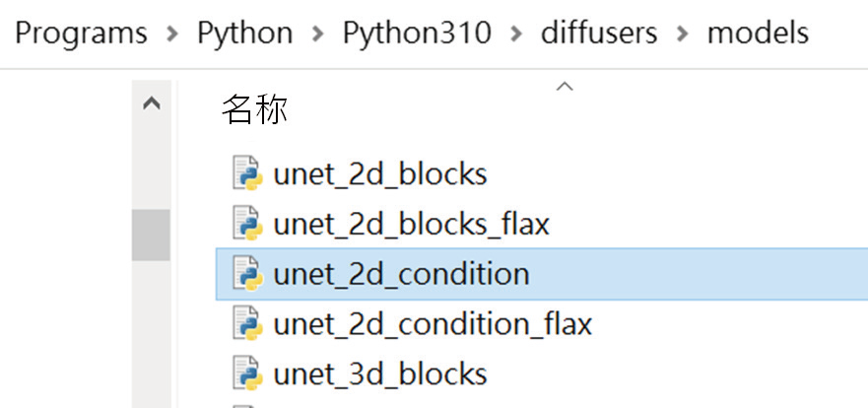Screen dimensions: 868x408
Task: Select the unet_2d_blocks file name
Action: pos(380,174)
